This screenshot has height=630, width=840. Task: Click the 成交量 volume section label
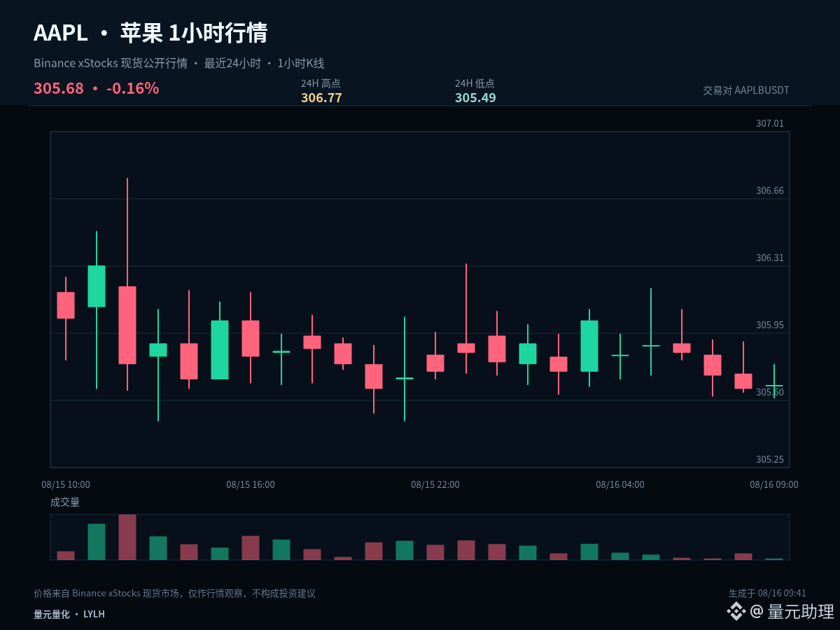pos(65,502)
